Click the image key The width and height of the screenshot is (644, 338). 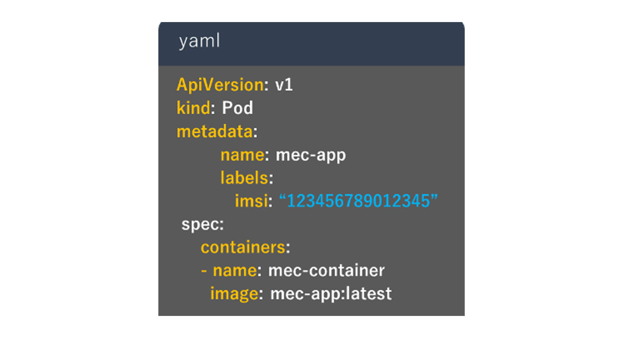(x=233, y=294)
